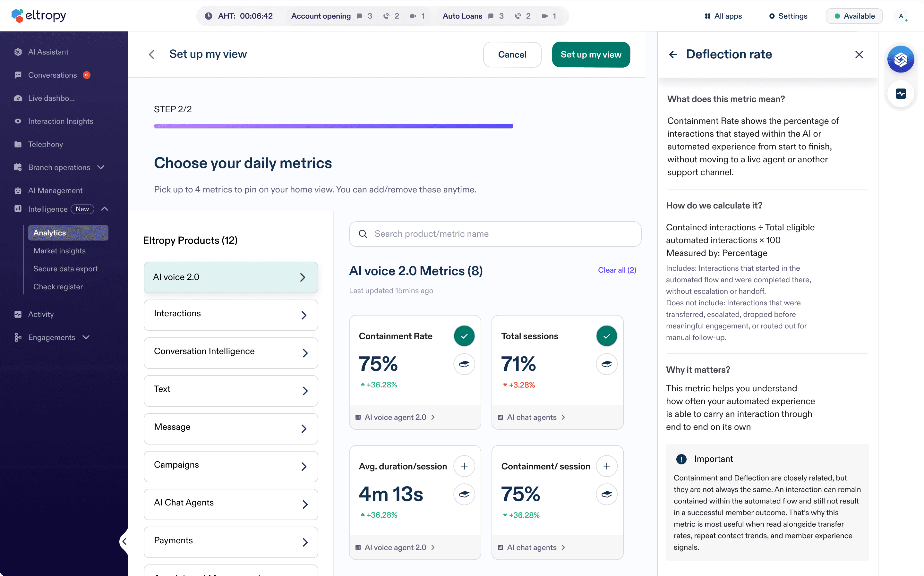This screenshot has width=924, height=576.
Task: Click Account opening call count icon
Action: click(386, 16)
